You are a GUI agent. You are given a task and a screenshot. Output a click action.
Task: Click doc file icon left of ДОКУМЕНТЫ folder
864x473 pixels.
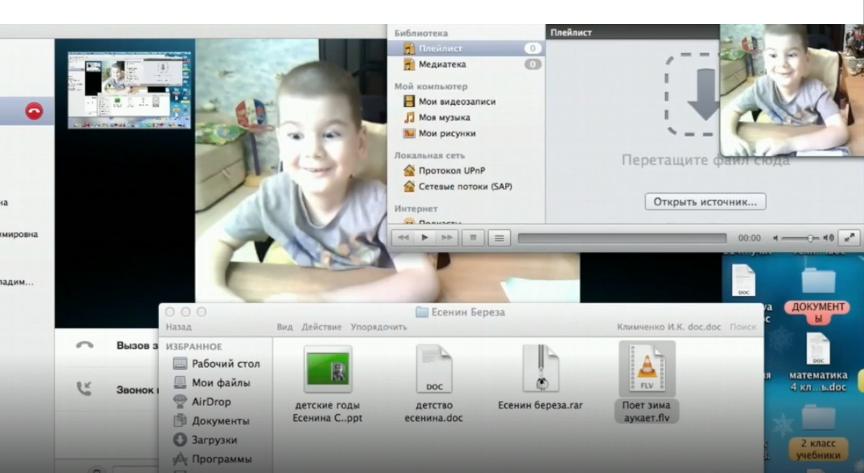pos(743,280)
